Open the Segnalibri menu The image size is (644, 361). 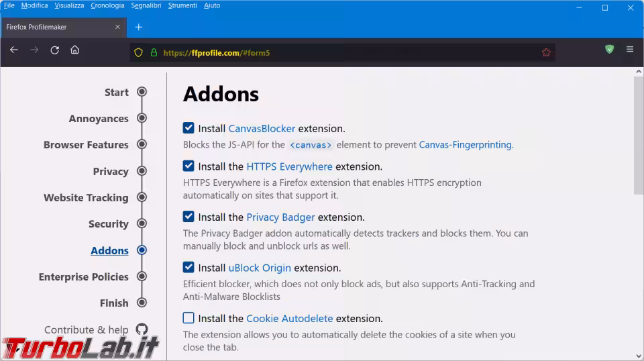tap(146, 5)
